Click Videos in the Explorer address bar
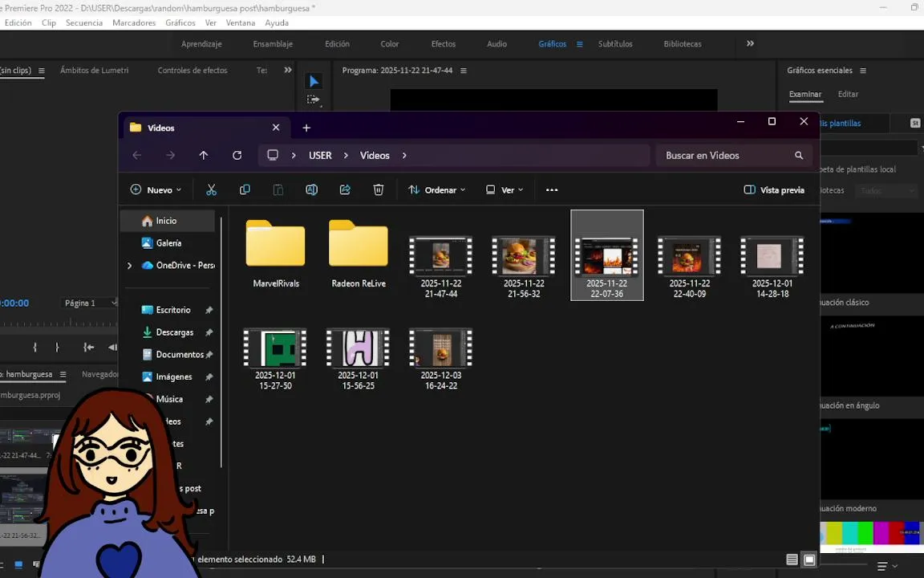 [375, 156]
